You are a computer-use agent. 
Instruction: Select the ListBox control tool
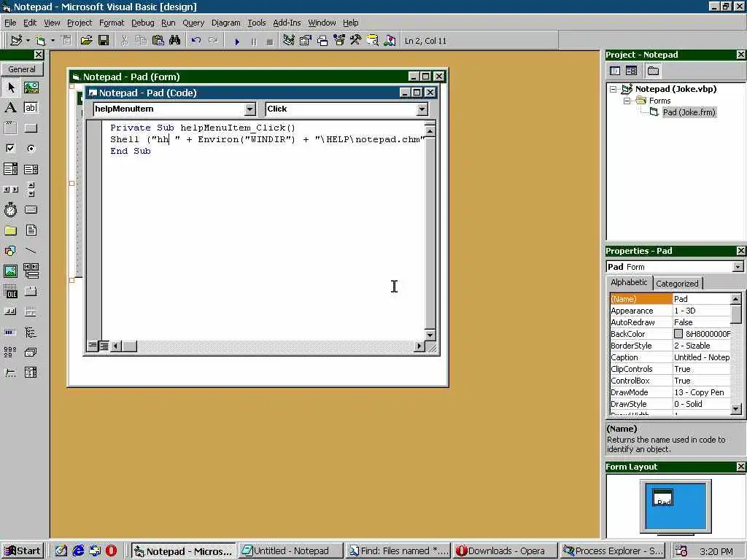coord(31,169)
